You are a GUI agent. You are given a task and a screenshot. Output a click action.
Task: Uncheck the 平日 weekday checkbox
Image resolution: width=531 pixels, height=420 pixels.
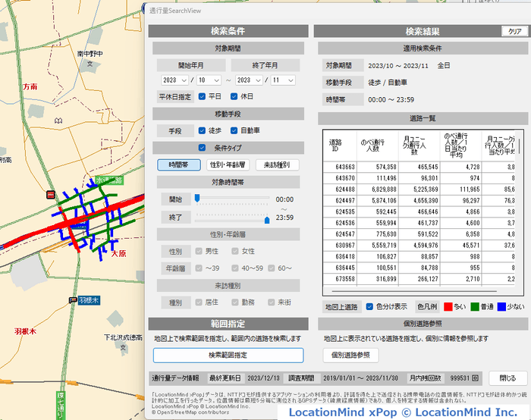tap(203, 96)
